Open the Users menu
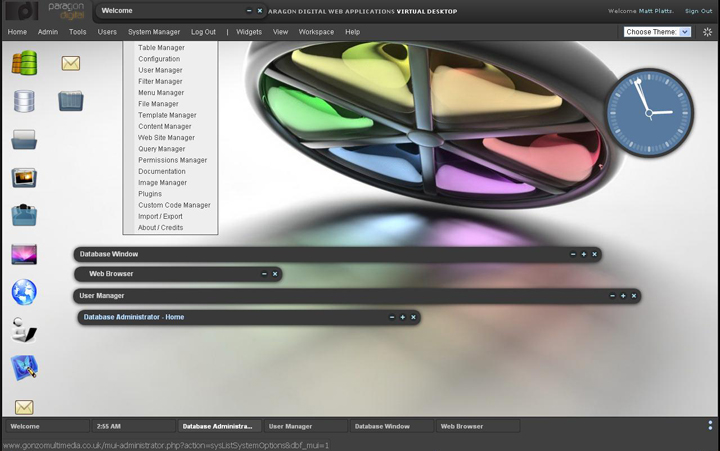Image resolution: width=720 pixels, height=451 pixels. [107, 32]
